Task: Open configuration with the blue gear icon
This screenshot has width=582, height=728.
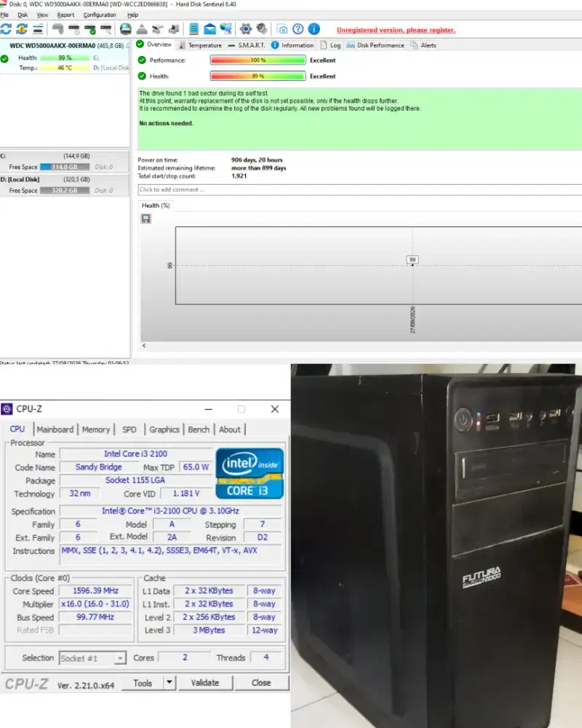Action: coord(245,29)
